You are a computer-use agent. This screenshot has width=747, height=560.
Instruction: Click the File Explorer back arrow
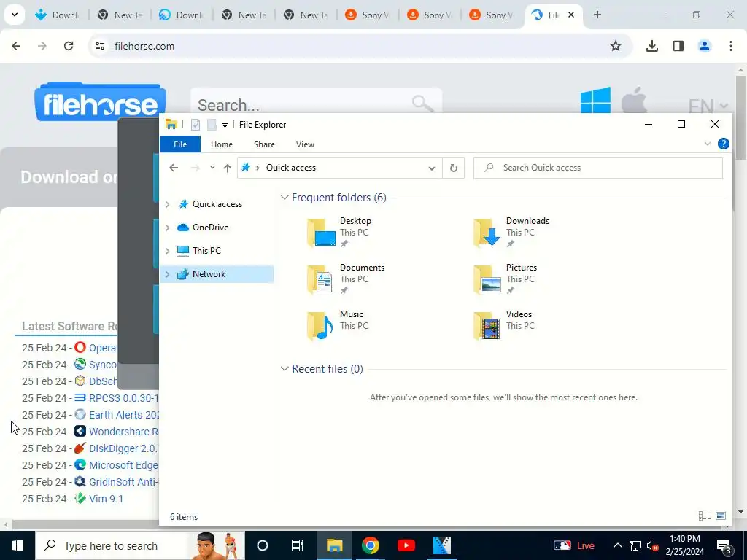pyautogui.click(x=174, y=168)
